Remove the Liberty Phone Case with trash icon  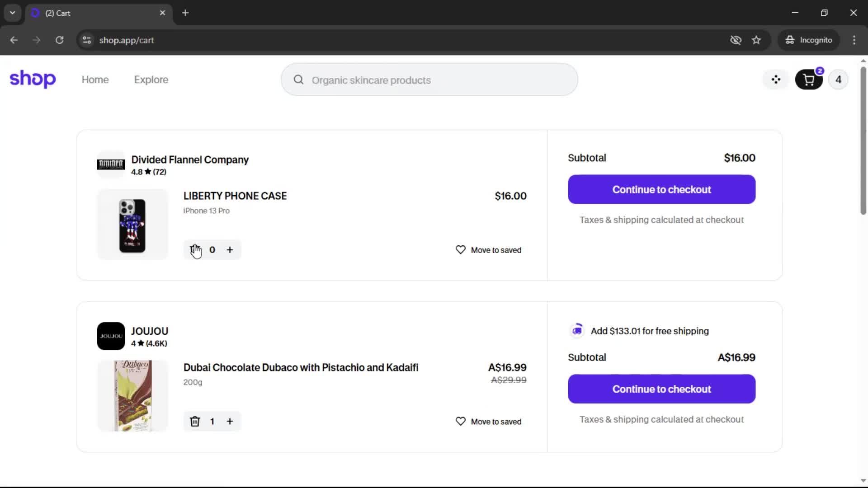195,250
